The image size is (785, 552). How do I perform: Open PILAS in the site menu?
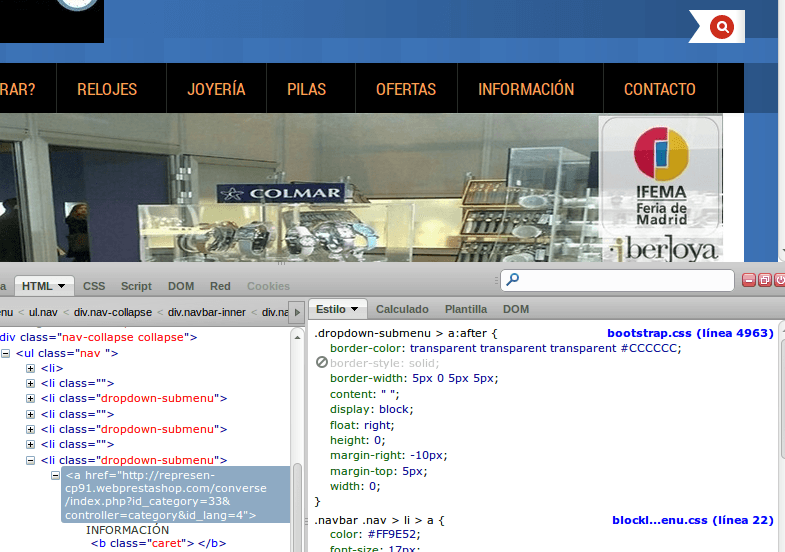[306, 89]
